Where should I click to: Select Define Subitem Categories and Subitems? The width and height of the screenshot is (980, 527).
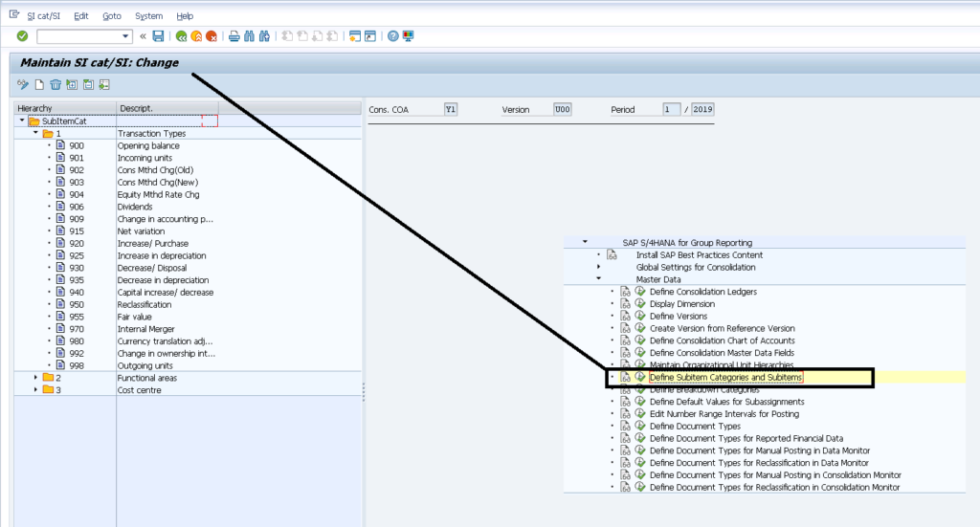(x=725, y=377)
